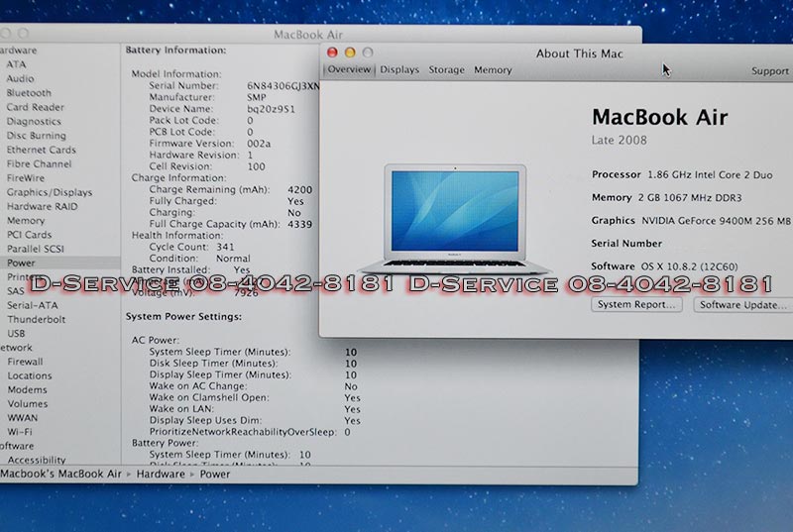
Task: Select Thunderbolt in the sidebar
Action: pos(37,319)
